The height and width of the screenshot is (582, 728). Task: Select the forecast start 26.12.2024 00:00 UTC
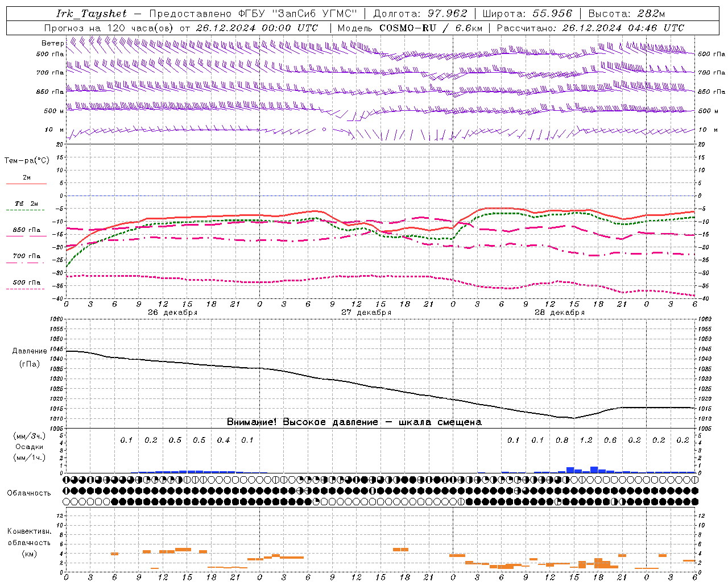pyautogui.click(x=257, y=28)
